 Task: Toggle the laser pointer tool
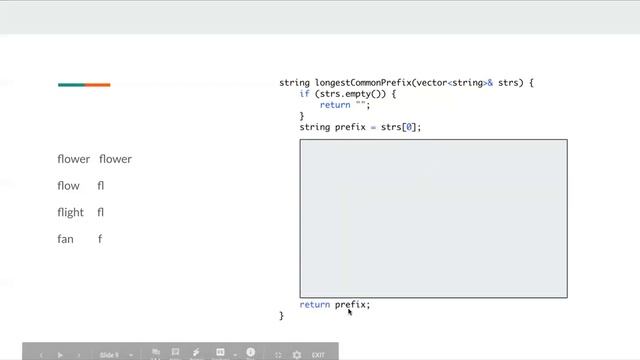[x=196, y=353]
